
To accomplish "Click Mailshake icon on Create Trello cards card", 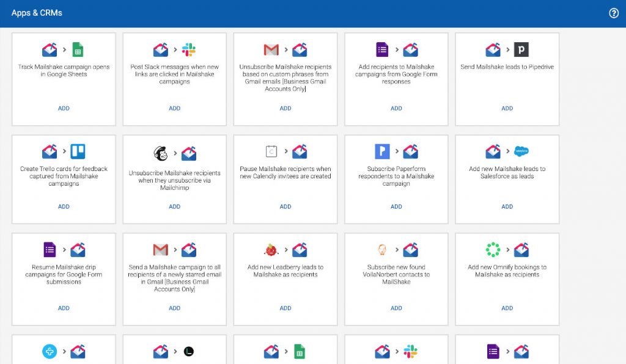I will click(50, 151).
